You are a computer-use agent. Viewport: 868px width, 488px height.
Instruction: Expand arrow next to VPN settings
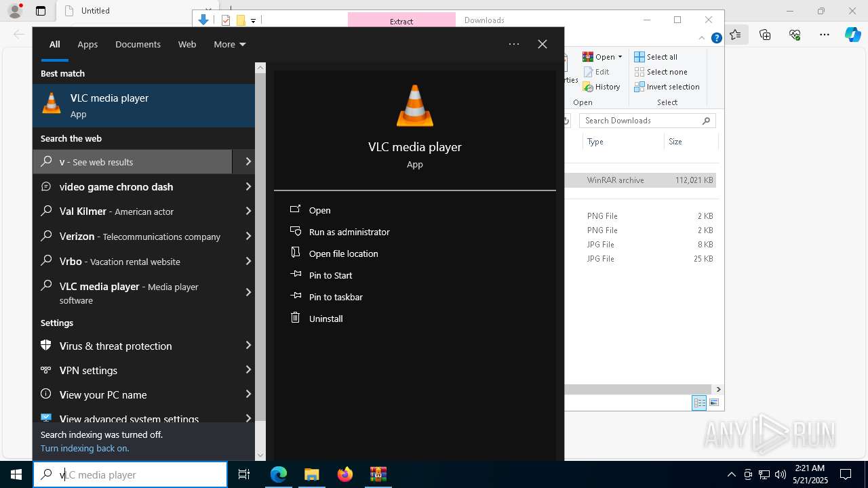248,369
